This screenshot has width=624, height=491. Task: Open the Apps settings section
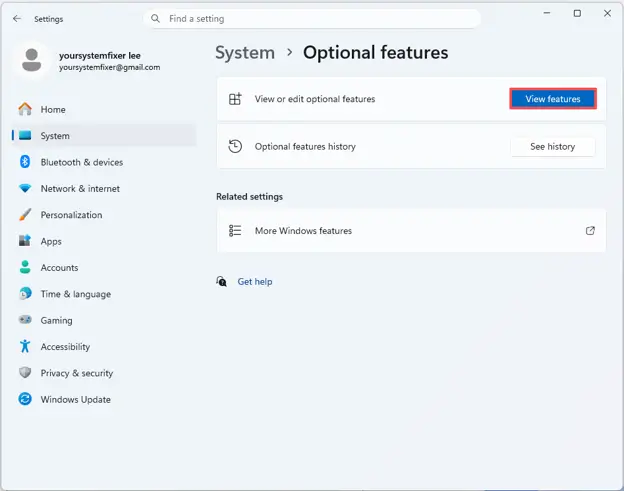click(x=103, y=241)
